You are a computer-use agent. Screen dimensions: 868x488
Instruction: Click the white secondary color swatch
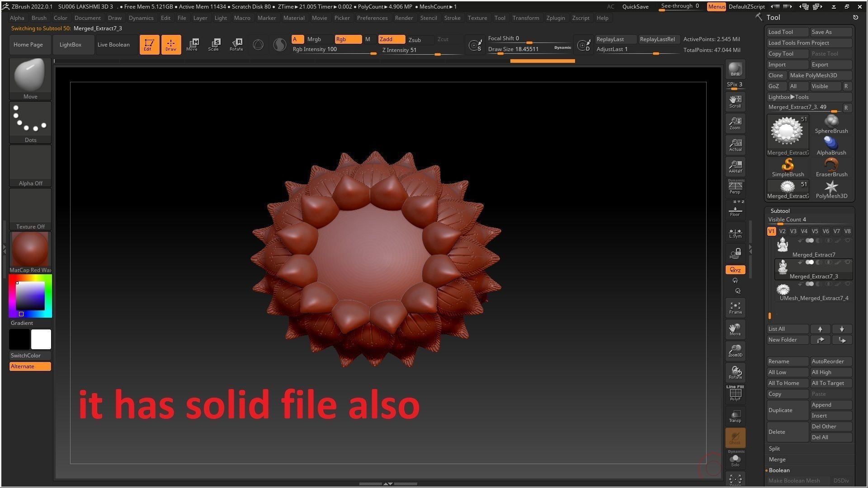click(41, 339)
